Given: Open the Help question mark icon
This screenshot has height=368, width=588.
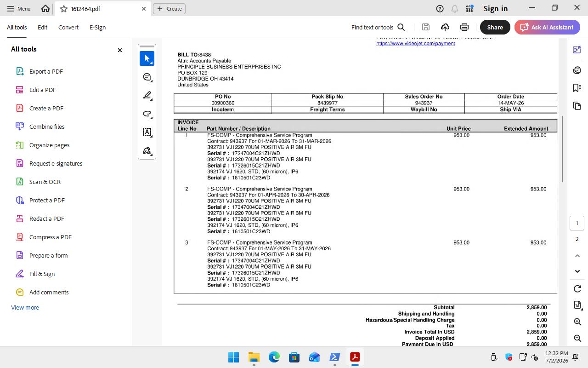Looking at the screenshot, I should tap(440, 8).
